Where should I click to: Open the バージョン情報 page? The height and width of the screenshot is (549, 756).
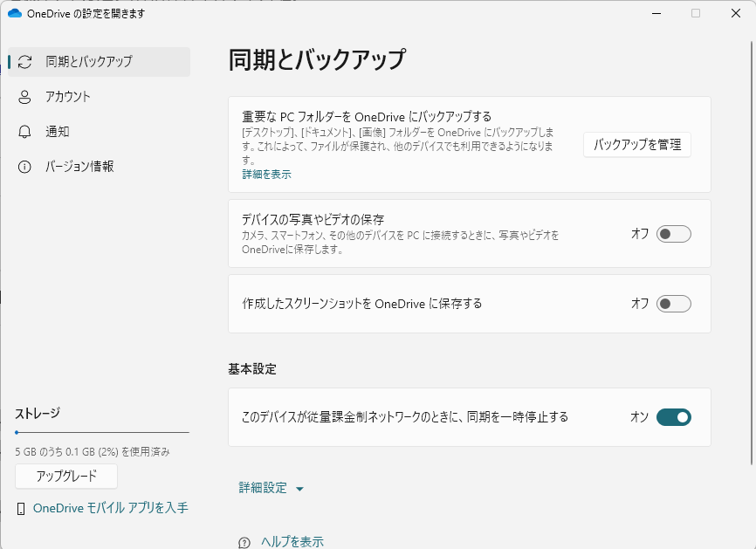pos(100,167)
